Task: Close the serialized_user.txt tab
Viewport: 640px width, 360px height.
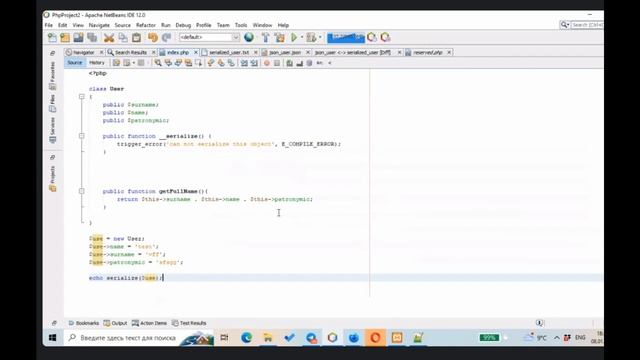Action: [256, 53]
